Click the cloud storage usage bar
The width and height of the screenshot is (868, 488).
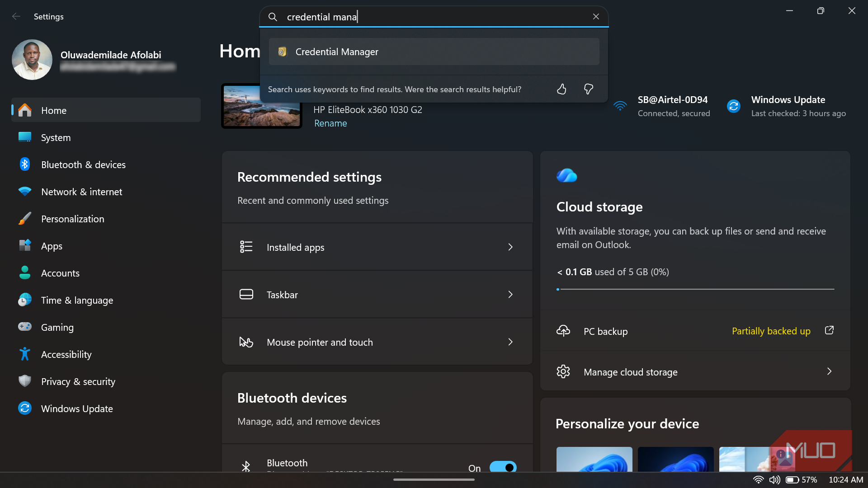(x=695, y=289)
